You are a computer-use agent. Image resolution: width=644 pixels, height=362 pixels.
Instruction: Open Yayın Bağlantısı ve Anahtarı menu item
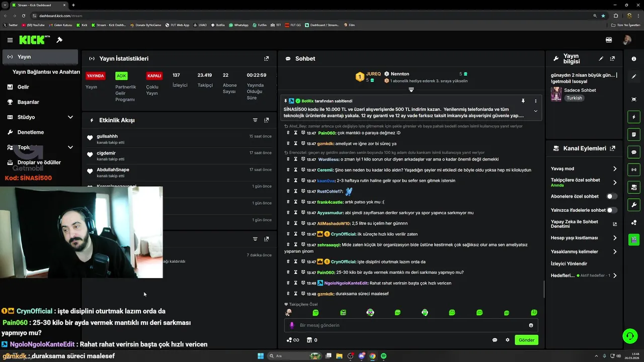click(46, 72)
